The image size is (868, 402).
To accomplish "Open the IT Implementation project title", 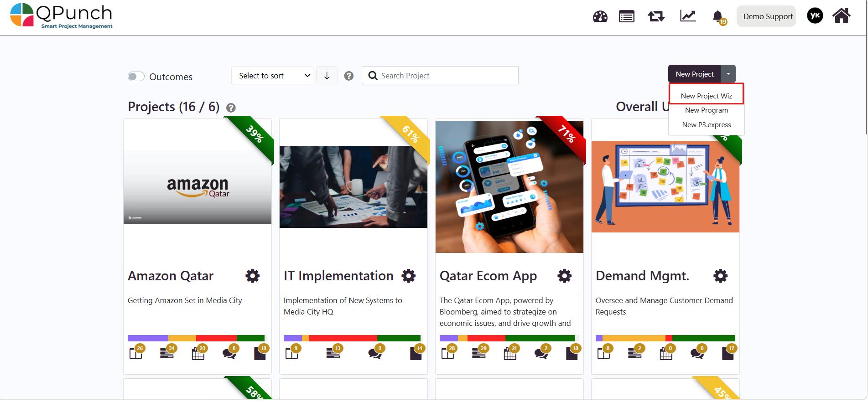I will (x=338, y=276).
